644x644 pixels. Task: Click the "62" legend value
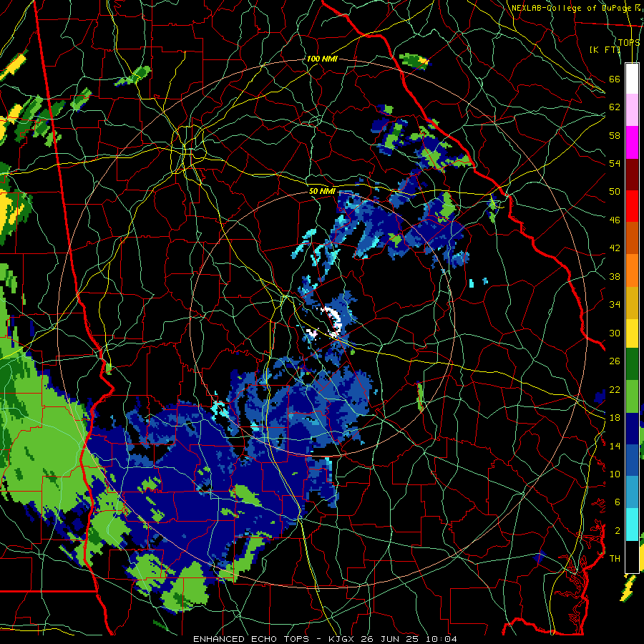click(615, 107)
